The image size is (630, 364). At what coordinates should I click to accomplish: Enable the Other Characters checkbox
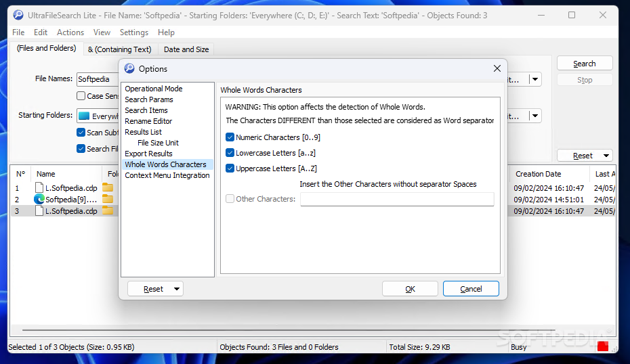pyautogui.click(x=230, y=199)
